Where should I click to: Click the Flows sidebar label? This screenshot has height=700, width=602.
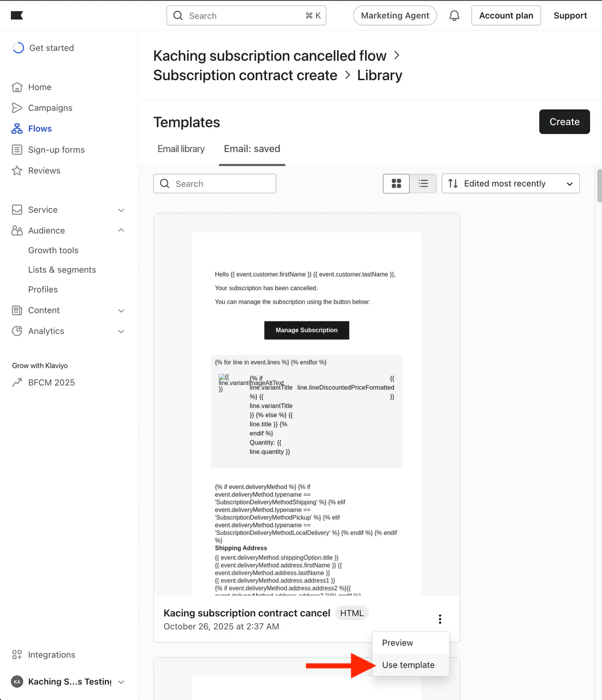coord(40,129)
